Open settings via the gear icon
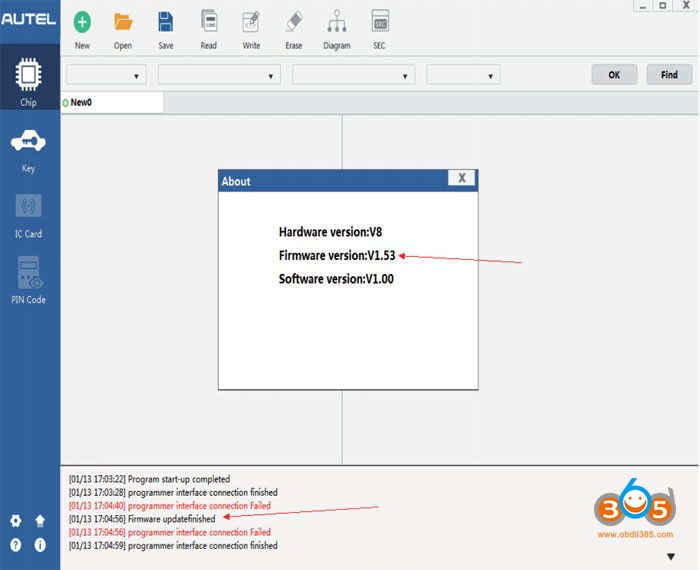700x570 pixels. point(16,520)
